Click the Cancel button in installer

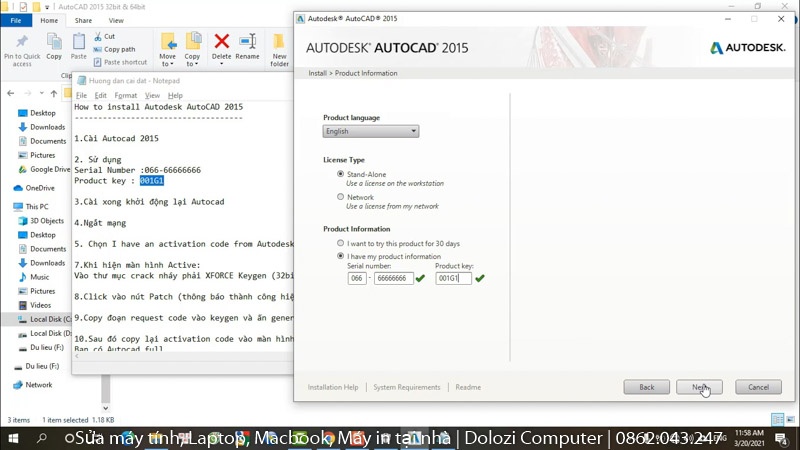click(x=758, y=387)
